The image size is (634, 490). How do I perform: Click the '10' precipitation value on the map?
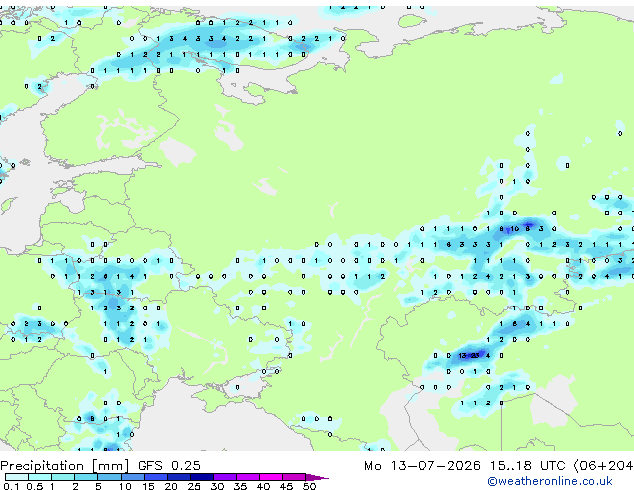pyautogui.click(x=514, y=229)
